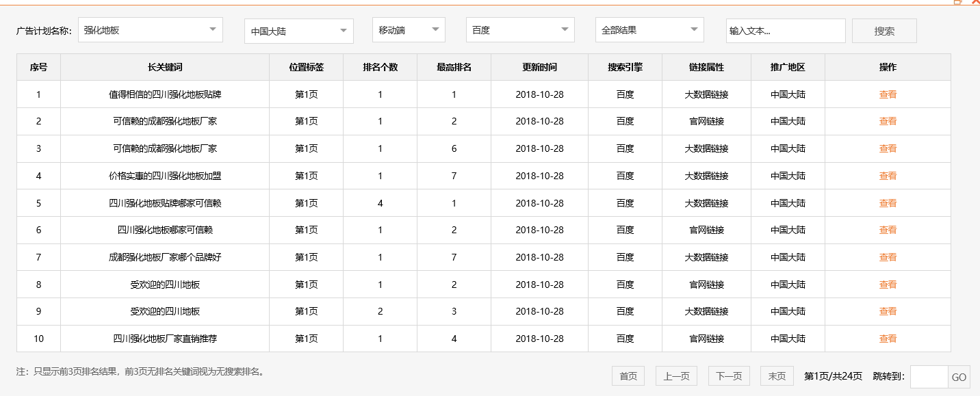Screen dimensions: 980x396
Task: Open the 广告计划名称 "强化地板" dropdown
Action: click(150, 29)
